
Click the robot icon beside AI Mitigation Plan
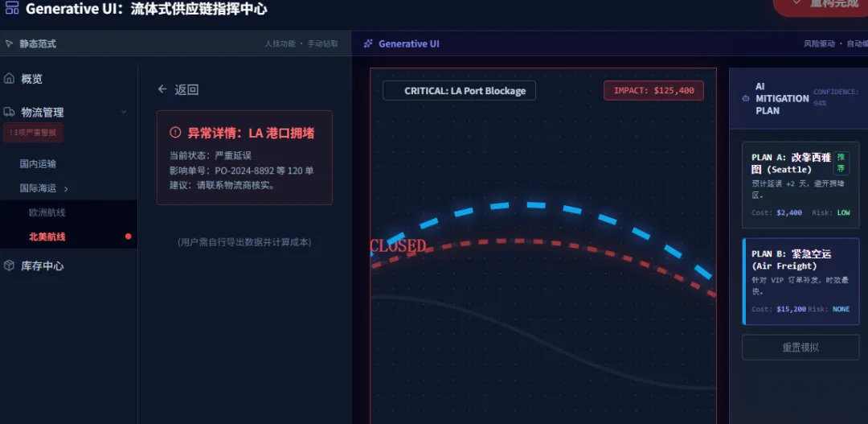coord(745,98)
